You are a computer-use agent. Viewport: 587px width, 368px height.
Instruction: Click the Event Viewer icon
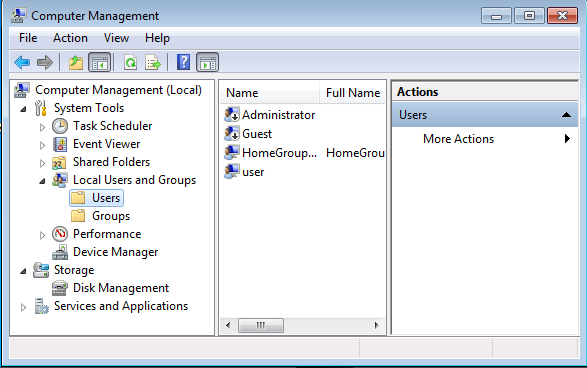(60, 144)
